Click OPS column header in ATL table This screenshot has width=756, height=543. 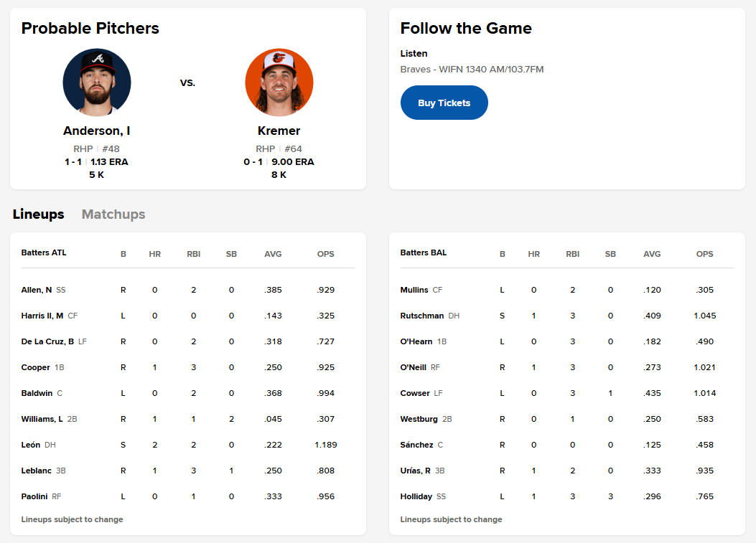325,254
